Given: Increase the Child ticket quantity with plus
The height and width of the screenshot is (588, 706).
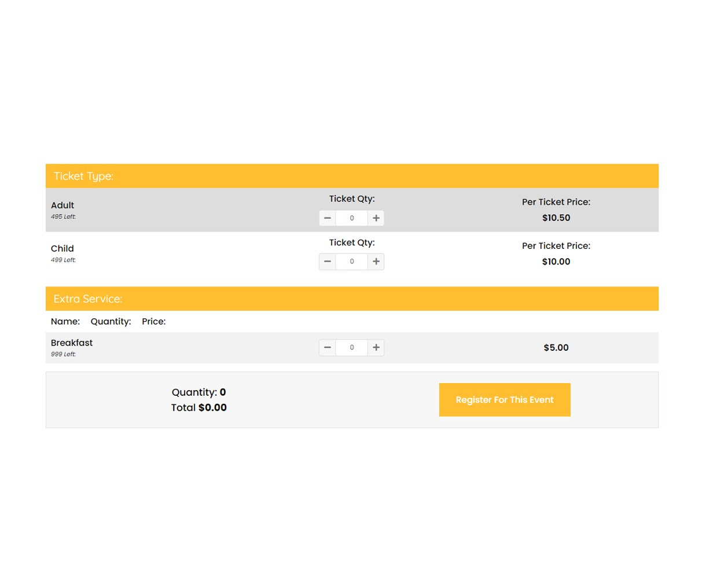Looking at the screenshot, I should pyautogui.click(x=376, y=262).
